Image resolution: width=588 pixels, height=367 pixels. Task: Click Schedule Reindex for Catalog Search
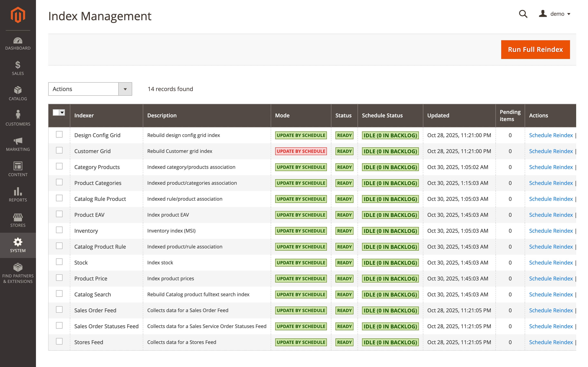click(551, 294)
